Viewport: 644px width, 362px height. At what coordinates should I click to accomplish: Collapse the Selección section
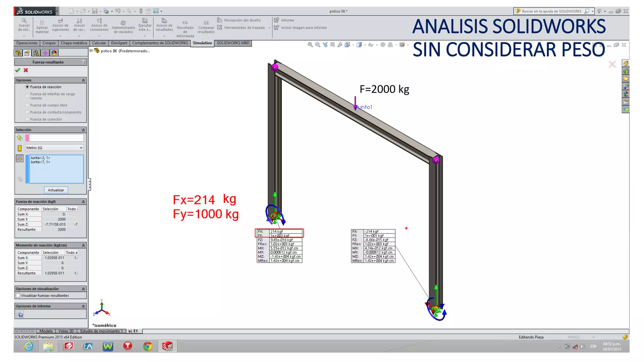tap(83, 130)
